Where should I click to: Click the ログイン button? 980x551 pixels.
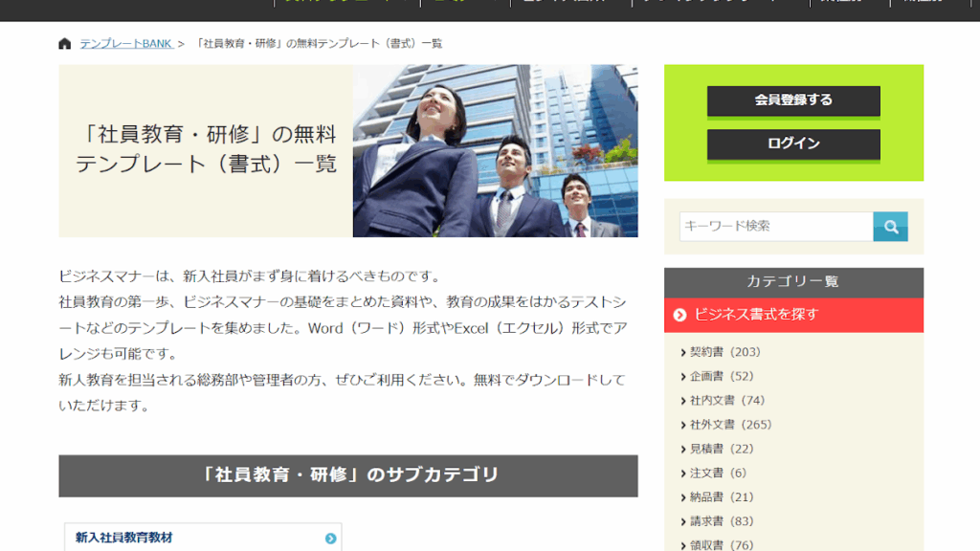[x=793, y=143]
